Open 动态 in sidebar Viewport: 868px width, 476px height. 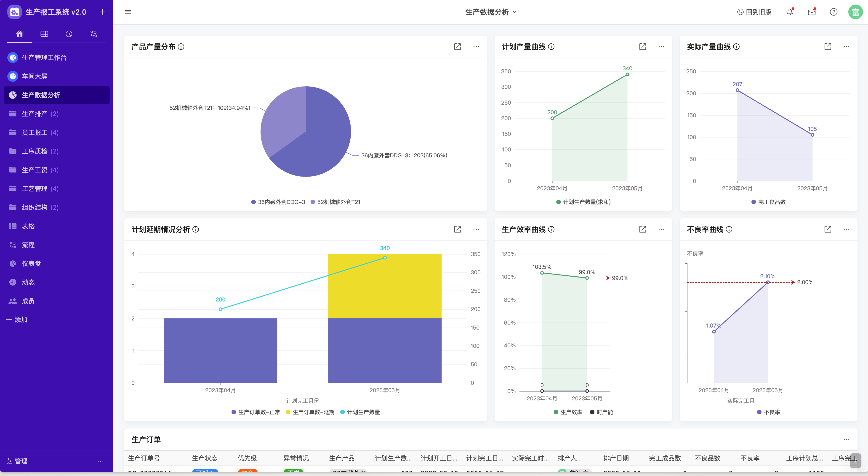(x=57, y=282)
